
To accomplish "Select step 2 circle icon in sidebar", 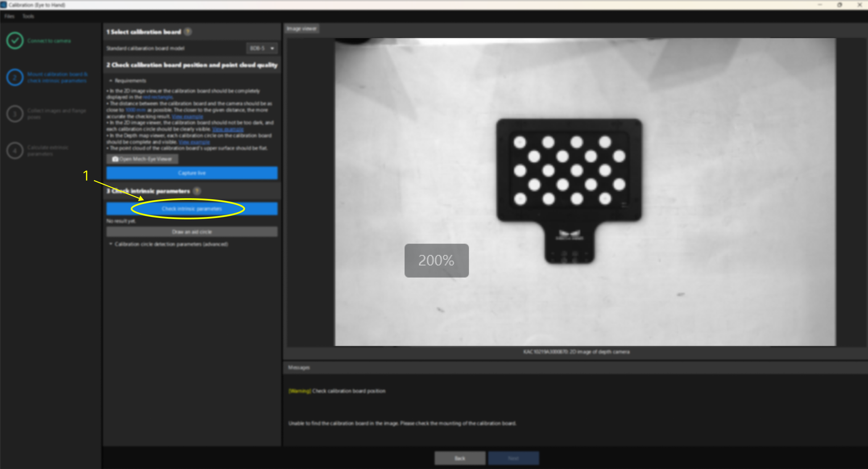I will 15,77.
